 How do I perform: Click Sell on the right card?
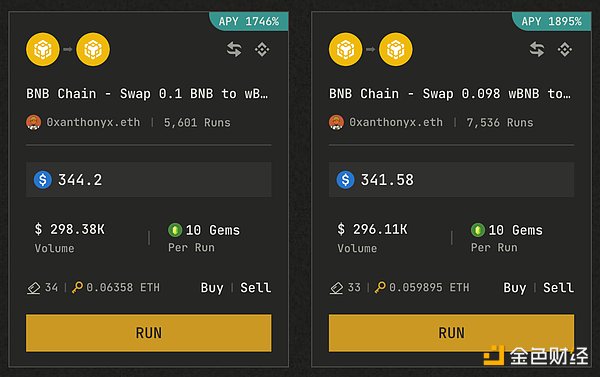558,288
